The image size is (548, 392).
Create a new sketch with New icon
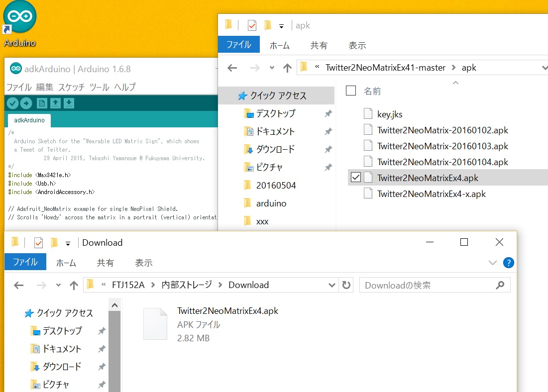tap(42, 103)
